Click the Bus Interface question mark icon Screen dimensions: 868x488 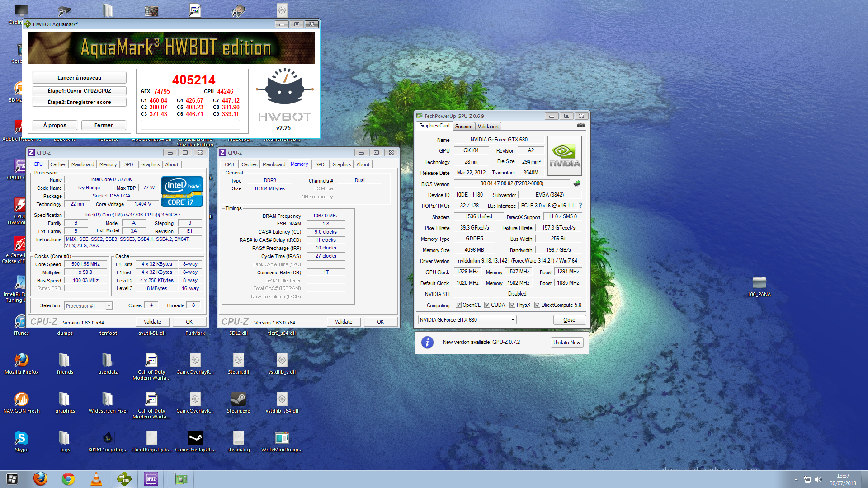[x=580, y=206]
